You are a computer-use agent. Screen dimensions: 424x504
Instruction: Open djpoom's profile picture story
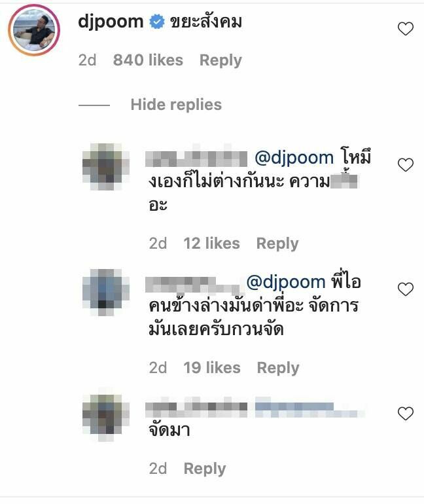coord(34,30)
